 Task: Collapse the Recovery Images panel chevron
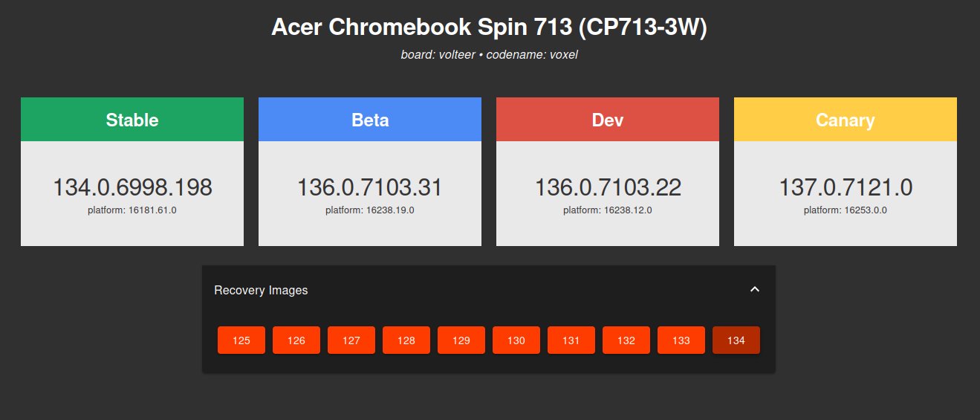[755, 290]
